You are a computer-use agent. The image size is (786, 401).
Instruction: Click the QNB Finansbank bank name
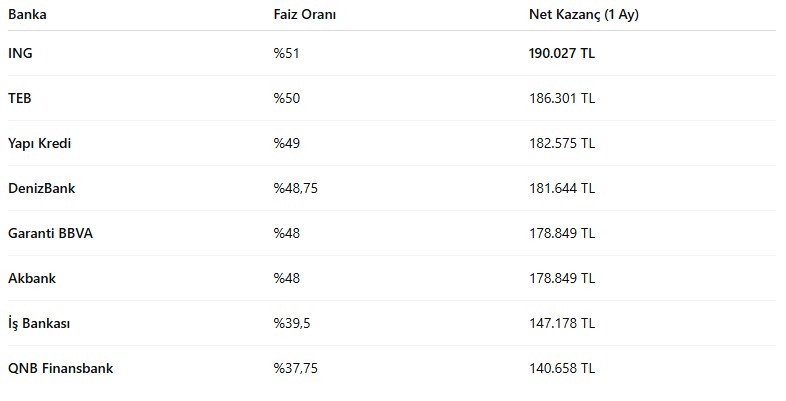61,368
